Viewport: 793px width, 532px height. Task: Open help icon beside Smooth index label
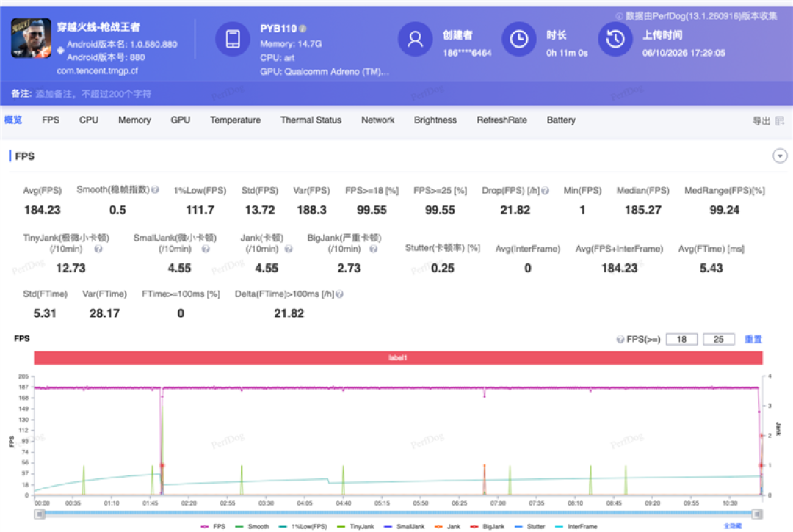(155, 189)
